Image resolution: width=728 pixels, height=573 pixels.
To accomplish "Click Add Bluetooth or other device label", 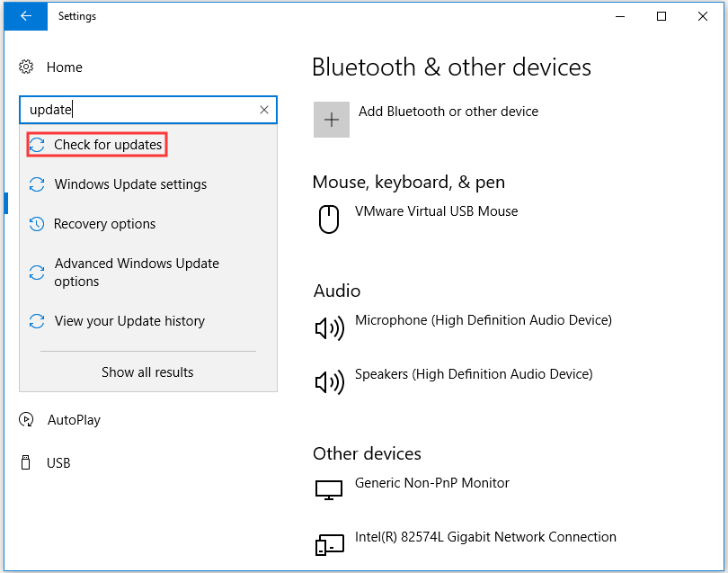I will (x=448, y=112).
